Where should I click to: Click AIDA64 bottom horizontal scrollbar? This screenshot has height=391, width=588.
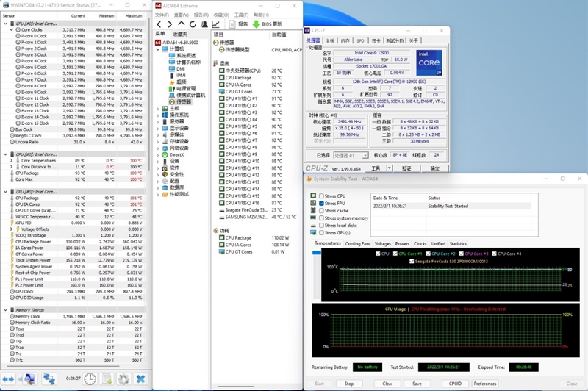click(x=235, y=386)
